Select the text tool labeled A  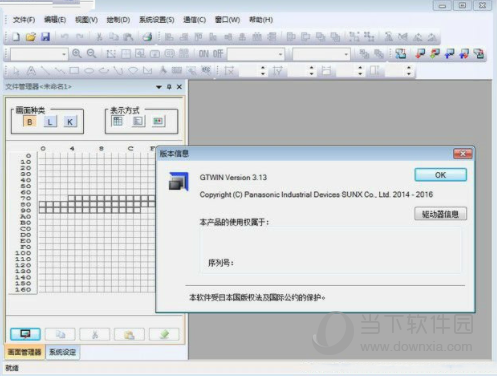pyautogui.click(x=31, y=71)
